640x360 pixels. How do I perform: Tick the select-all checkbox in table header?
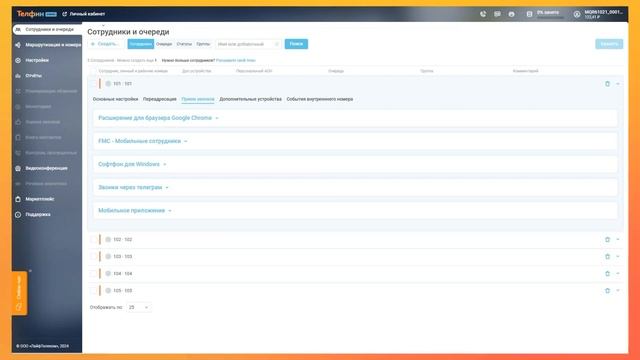tap(93, 71)
